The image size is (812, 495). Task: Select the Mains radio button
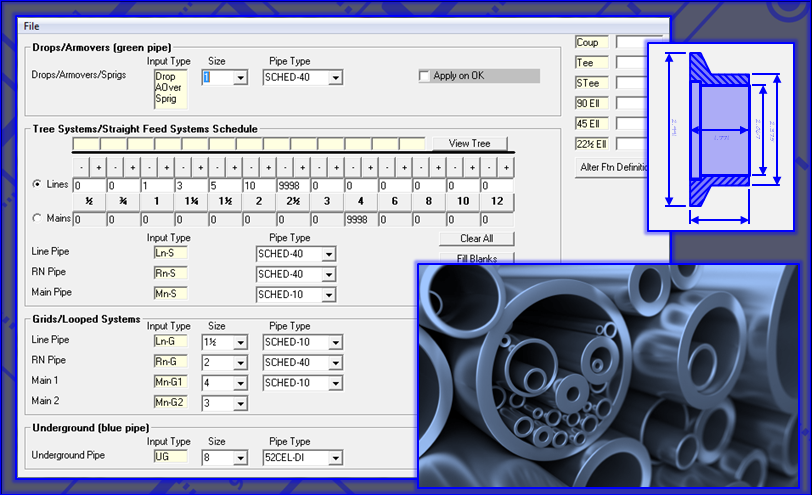pos(37,218)
